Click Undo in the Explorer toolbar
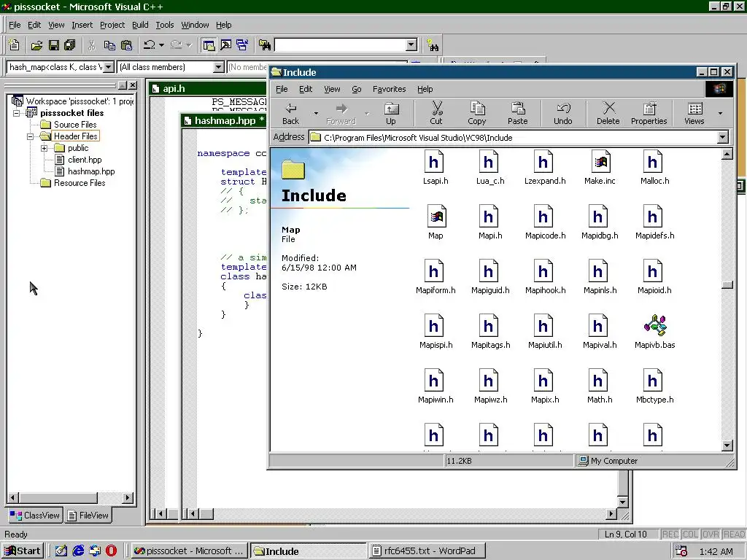The width and height of the screenshot is (747, 560). (562, 113)
